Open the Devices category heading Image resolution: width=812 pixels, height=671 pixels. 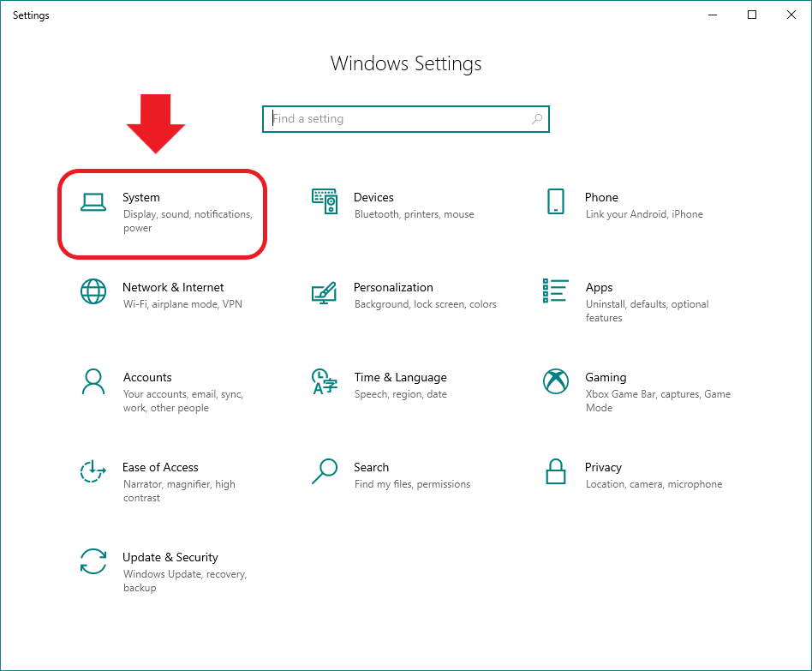tap(373, 197)
